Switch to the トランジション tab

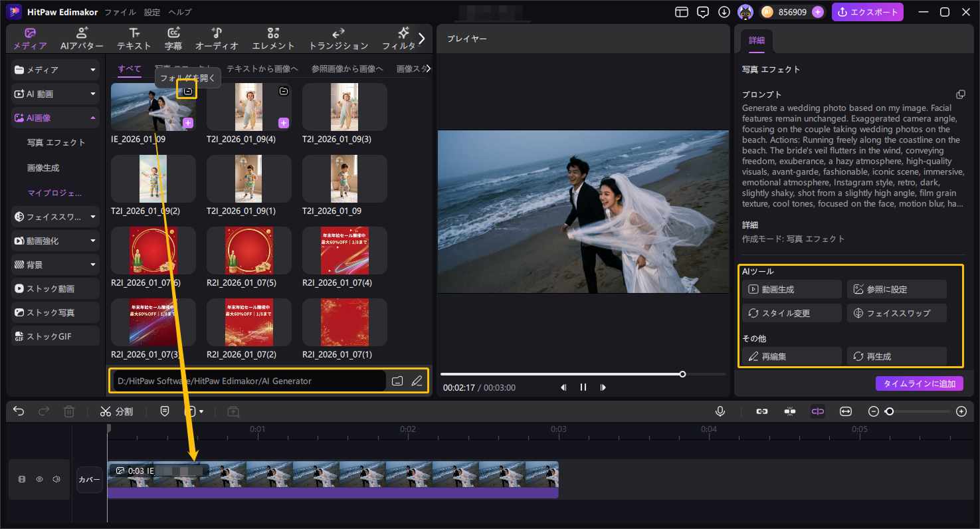click(338, 39)
